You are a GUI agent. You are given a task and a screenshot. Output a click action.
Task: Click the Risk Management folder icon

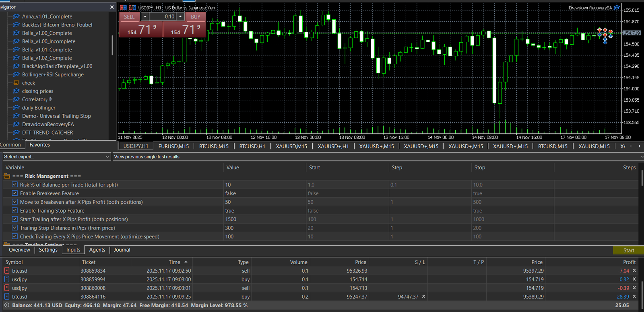coord(7,176)
